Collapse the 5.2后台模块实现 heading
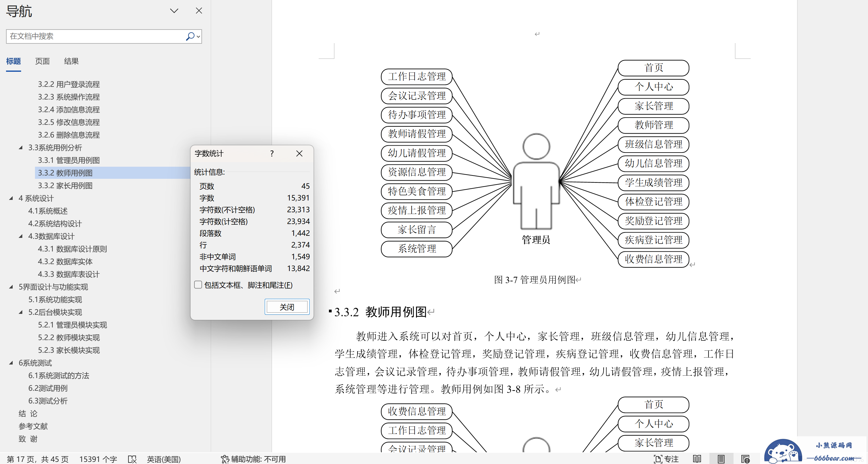This screenshot has height=464, width=868. (21, 312)
